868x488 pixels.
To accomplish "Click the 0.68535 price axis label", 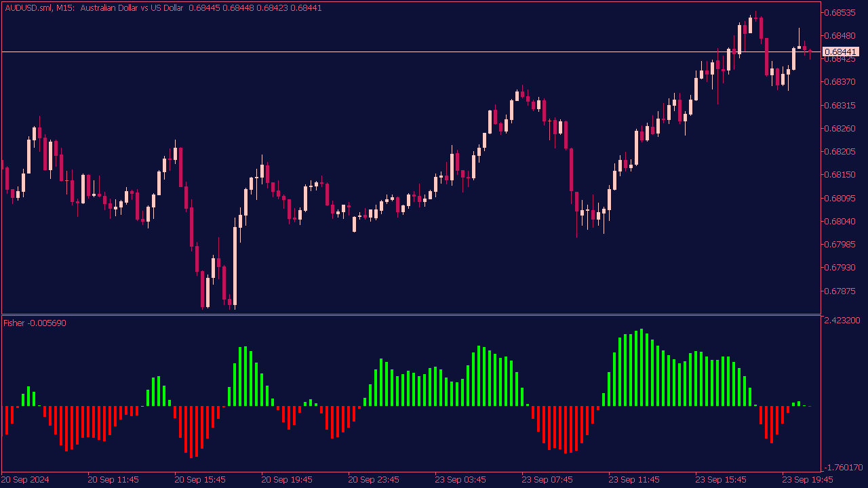I will pyautogui.click(x=840, y=12).
